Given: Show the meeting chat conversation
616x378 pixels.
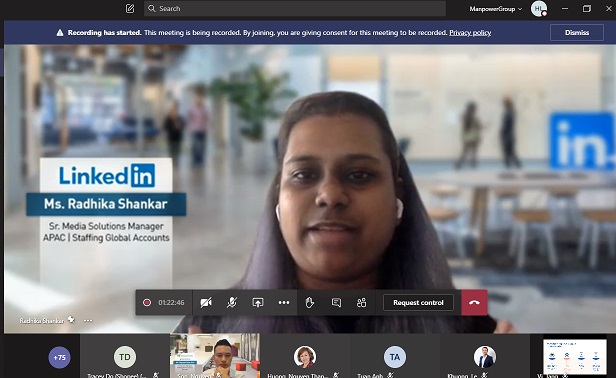Looking at the screenshot, I should click(x=336, y=303).
